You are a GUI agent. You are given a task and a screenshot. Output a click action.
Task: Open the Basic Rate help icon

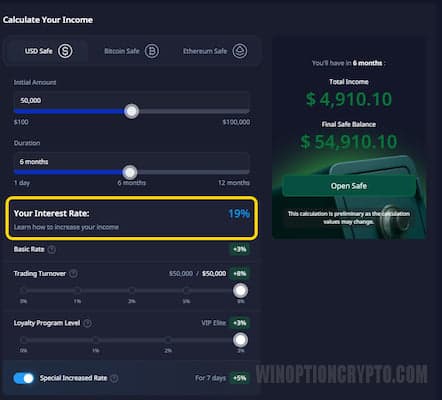pos(52,249)
